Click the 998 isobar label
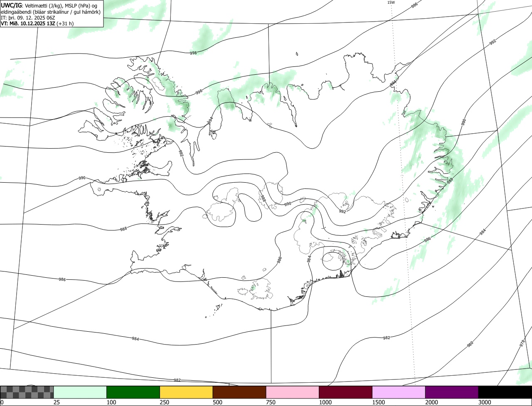The width and height of the screenshot is (532, 406). click(193, 53)
